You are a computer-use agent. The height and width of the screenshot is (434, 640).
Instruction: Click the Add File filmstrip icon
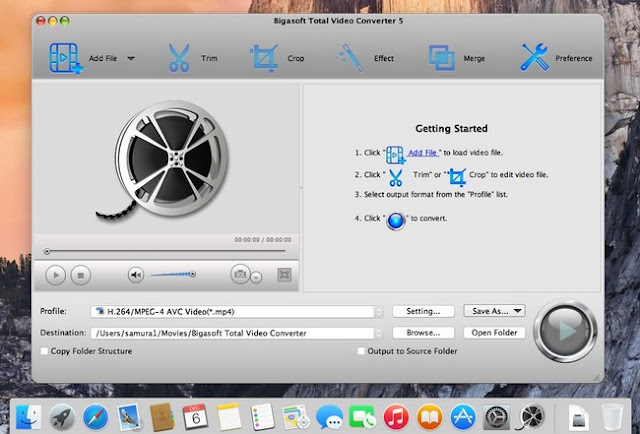[x=65, y=59]
